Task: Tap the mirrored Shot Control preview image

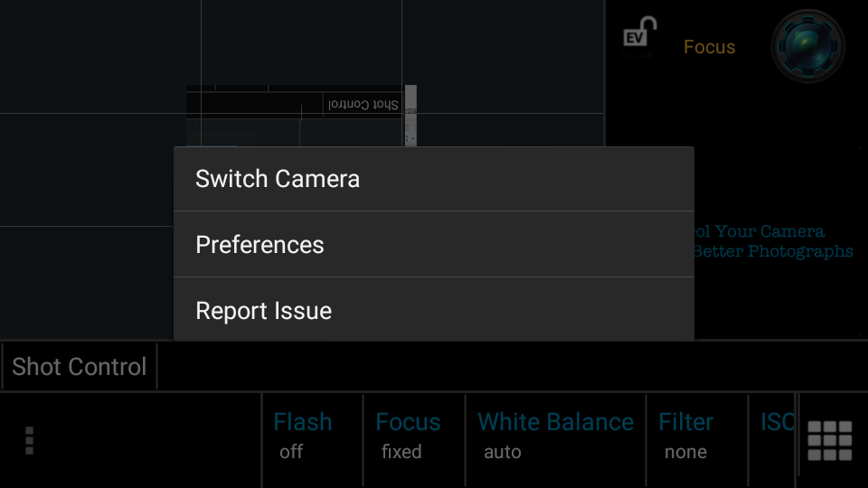Action: [x=298, y=113]
